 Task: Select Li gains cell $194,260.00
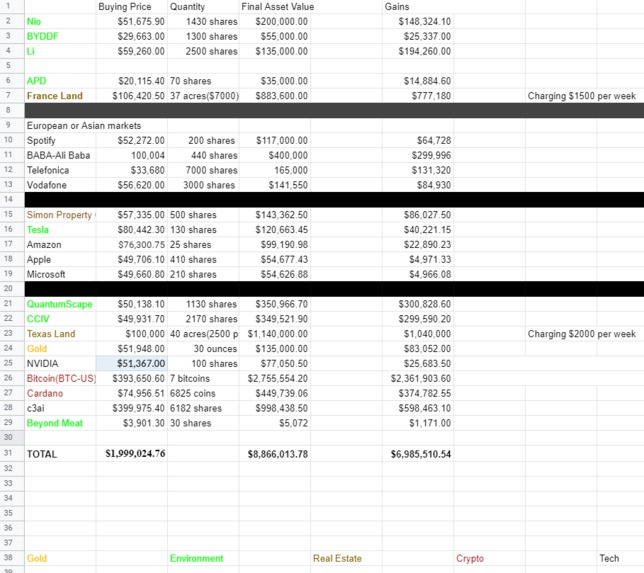(418, 51)
